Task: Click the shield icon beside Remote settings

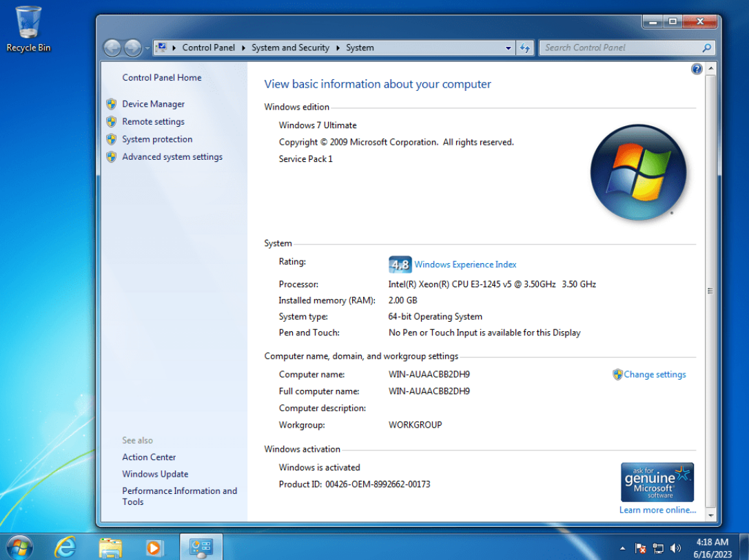Action: tap(112, 122)
